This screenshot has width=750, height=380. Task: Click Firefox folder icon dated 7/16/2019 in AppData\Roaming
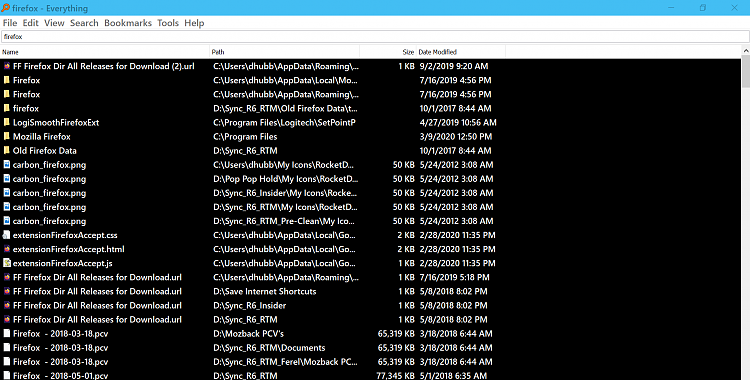tap(7, 94)
